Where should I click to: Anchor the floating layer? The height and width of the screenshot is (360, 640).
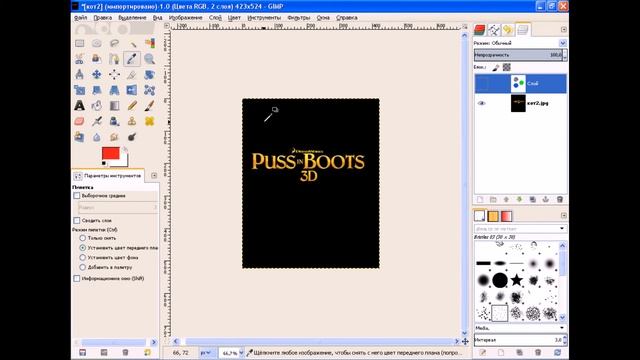click(x=546, y=199)
